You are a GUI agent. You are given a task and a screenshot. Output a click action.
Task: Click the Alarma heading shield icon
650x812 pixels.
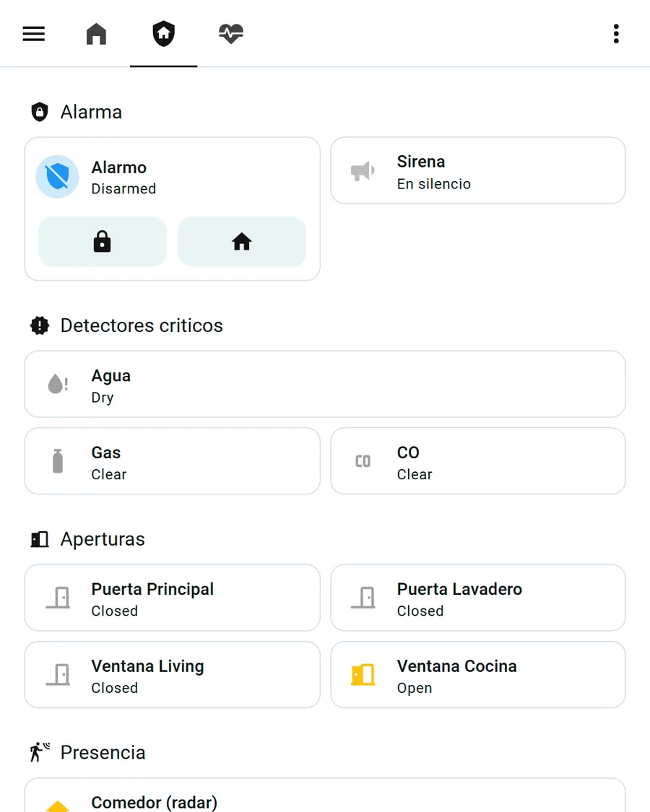pyautogui.click(x=40, y=112)
